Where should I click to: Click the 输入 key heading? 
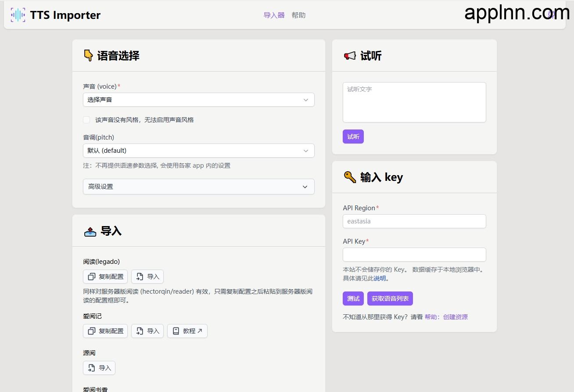click(381, 177)
